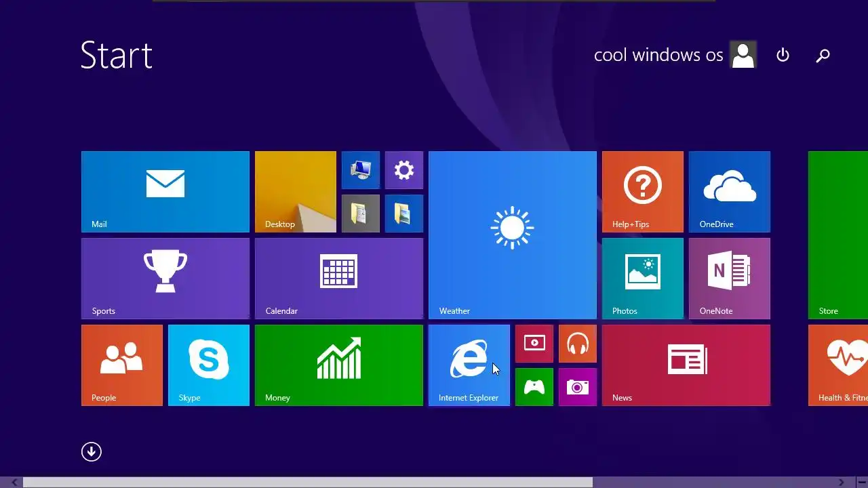Open the Help+Tips tile

coord(643,192)
